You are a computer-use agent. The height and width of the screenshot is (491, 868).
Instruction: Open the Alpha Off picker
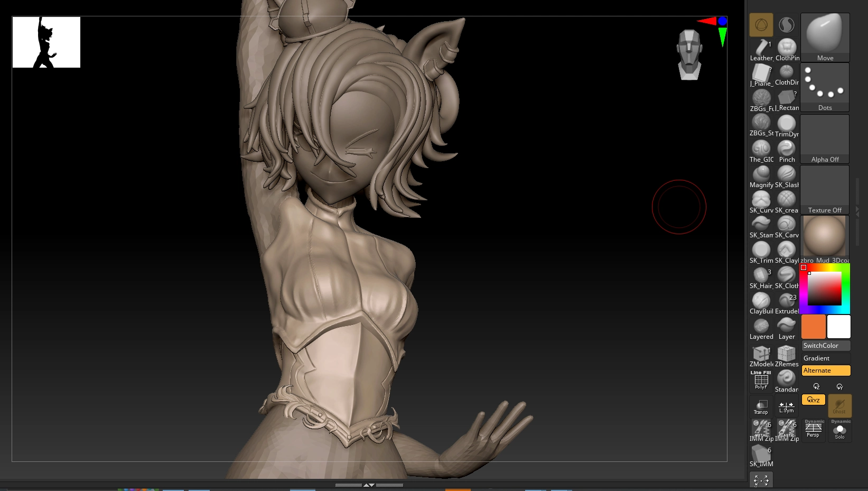pyautogui.click(x=825, y=139)
